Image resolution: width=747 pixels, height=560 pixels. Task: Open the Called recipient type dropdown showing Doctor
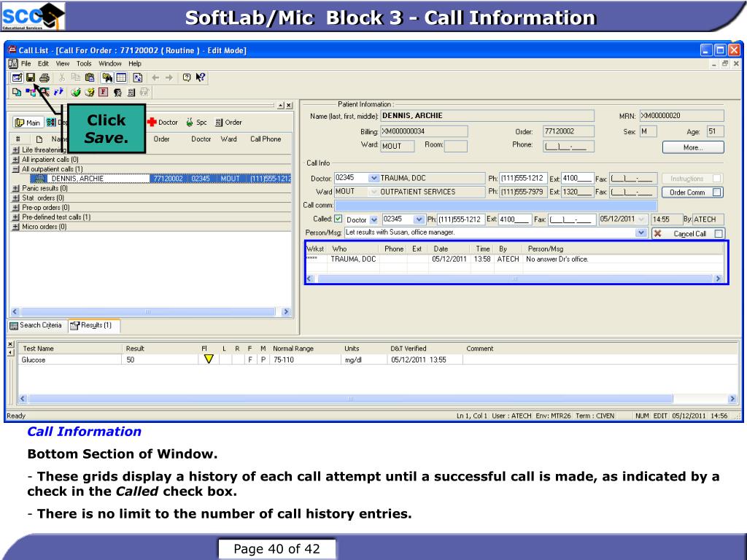tap(374, 219)
